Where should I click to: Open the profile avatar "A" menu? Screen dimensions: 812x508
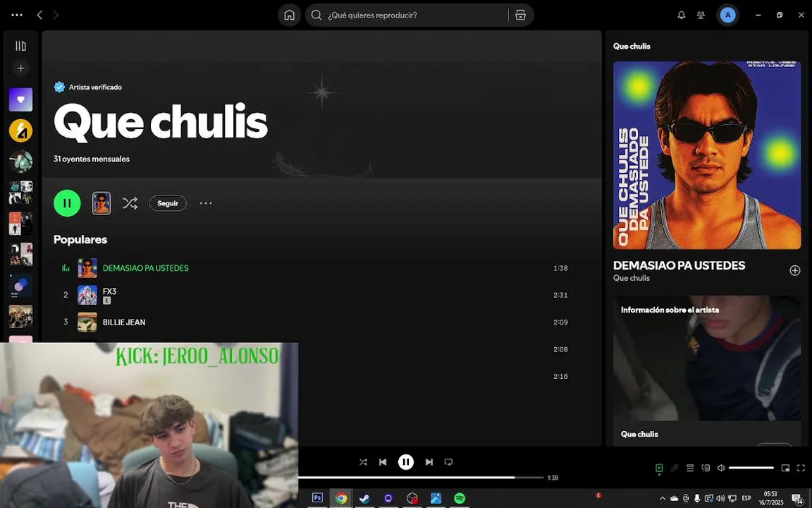pos(727,15)
